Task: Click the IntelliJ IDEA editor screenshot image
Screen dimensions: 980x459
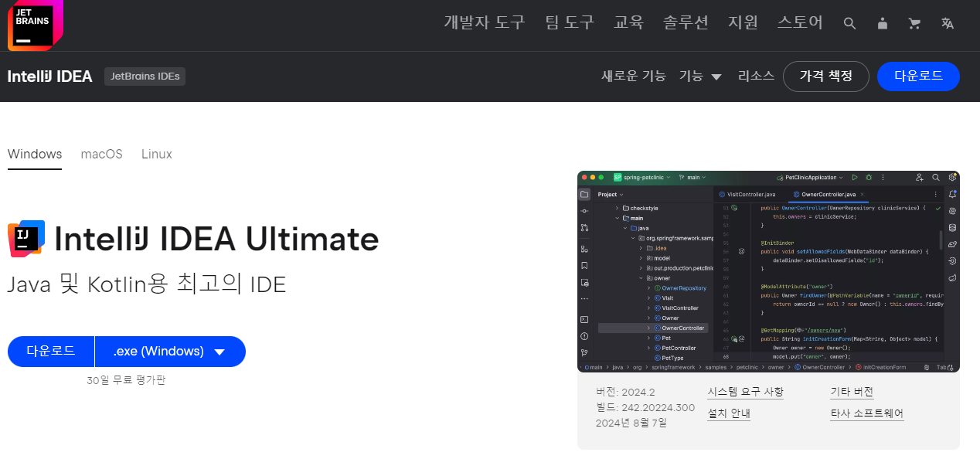Action: 768,271
